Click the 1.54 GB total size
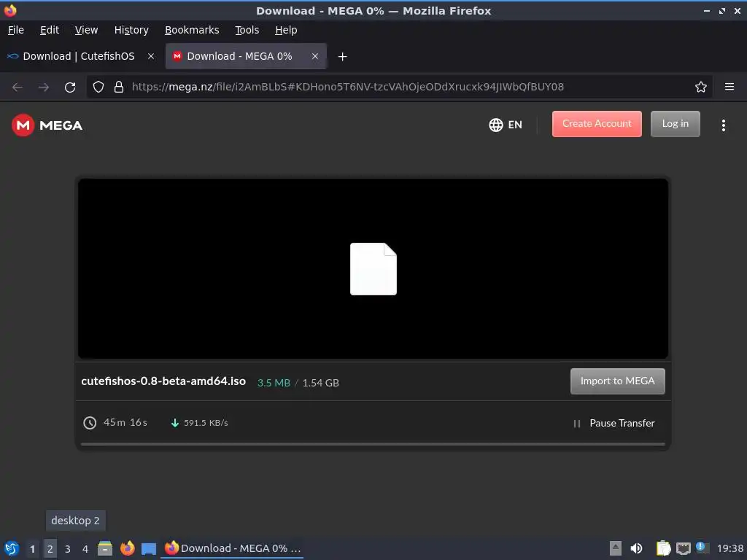This screenshot has width=747, height=560. [321, 382]
